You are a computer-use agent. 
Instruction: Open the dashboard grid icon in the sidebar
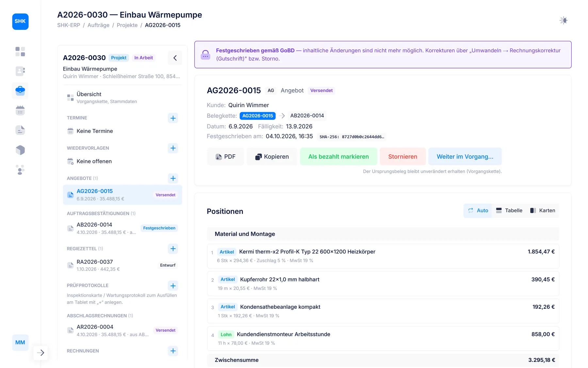click(x=20, y=52)
